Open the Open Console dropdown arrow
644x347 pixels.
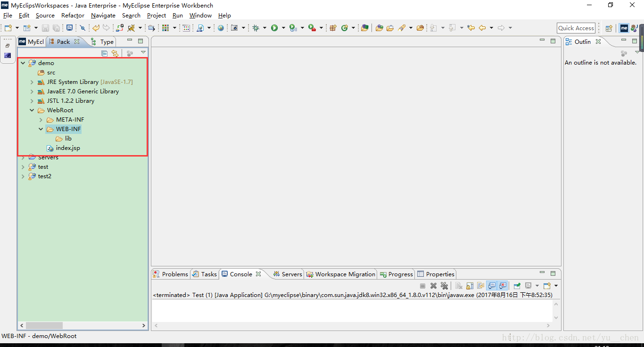[556, 286]
